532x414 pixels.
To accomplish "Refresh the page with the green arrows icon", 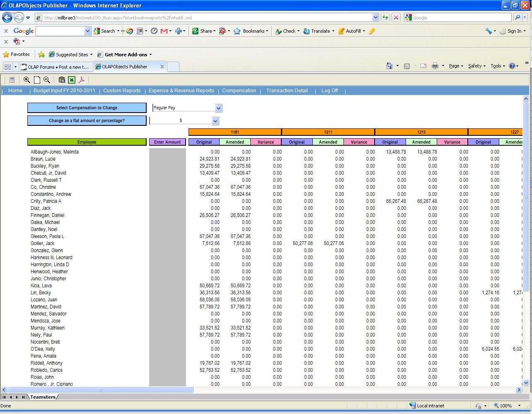I will (385, 17).
